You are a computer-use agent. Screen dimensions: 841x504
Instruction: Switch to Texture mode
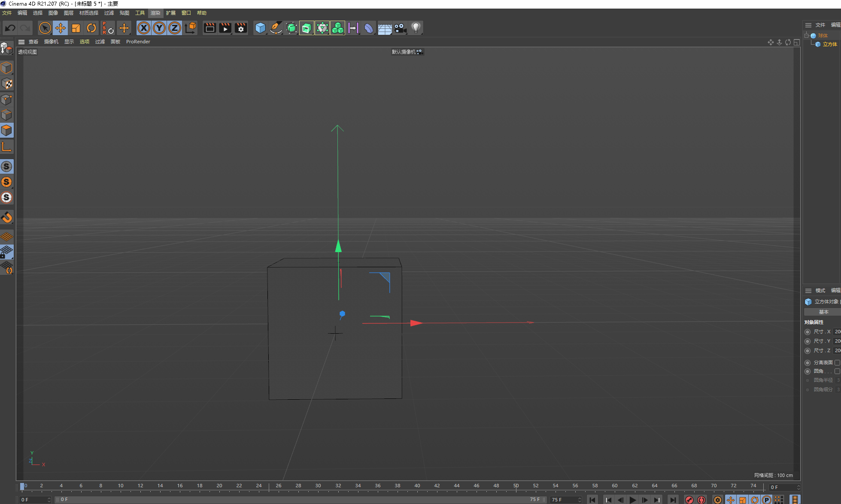coord(6,84)
